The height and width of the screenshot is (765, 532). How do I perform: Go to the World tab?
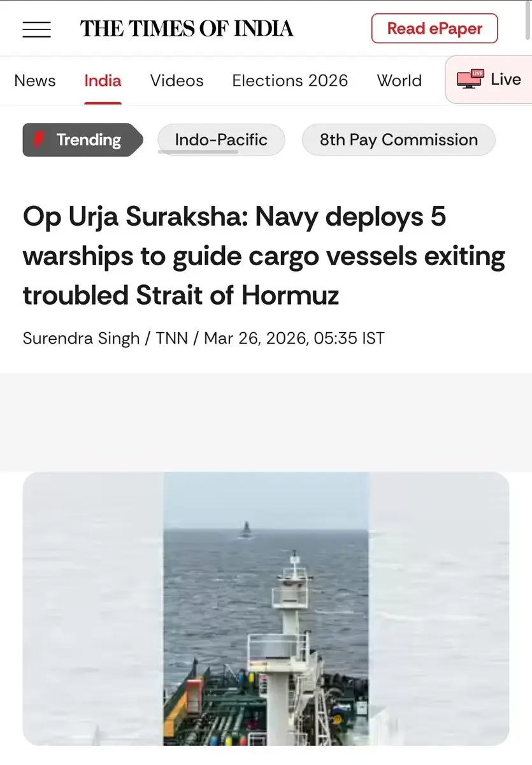click(x=399, y=81)
